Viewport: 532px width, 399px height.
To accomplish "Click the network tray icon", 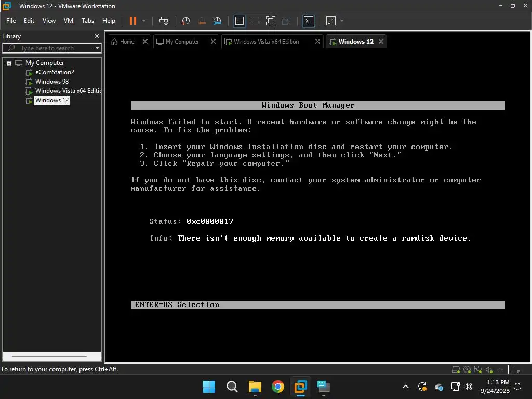I will (455, 387).
